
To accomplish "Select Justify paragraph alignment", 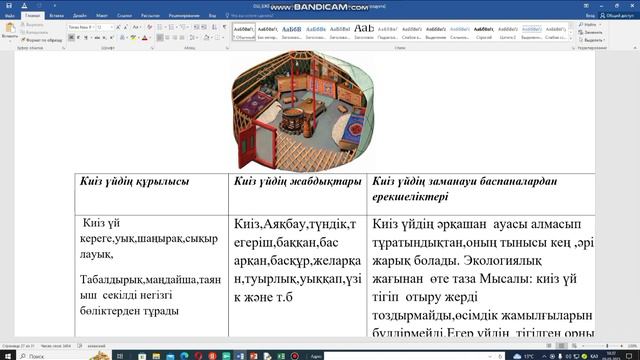I will pyautogui.click(x=182, y=38).
